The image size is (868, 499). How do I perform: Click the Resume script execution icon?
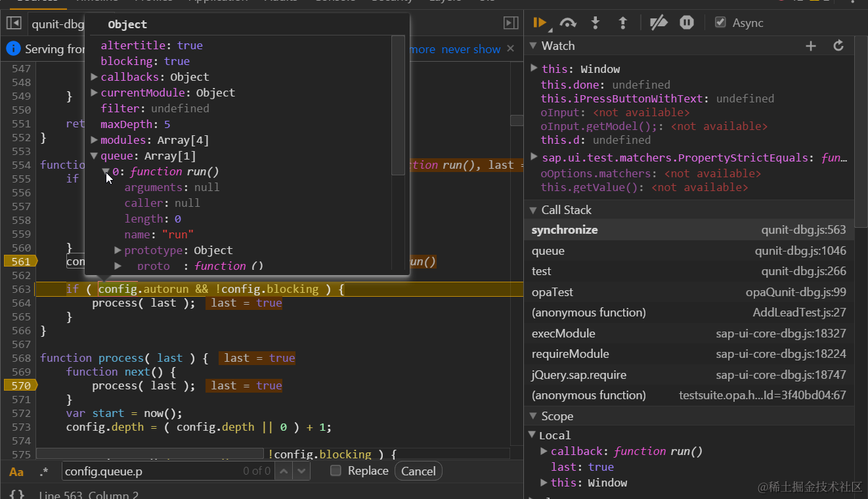tap(540, 23)
